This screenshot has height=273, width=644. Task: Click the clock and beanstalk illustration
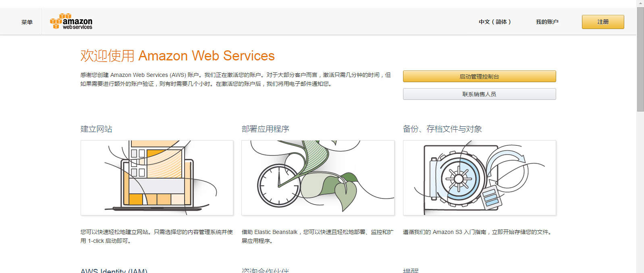(318, 178)
